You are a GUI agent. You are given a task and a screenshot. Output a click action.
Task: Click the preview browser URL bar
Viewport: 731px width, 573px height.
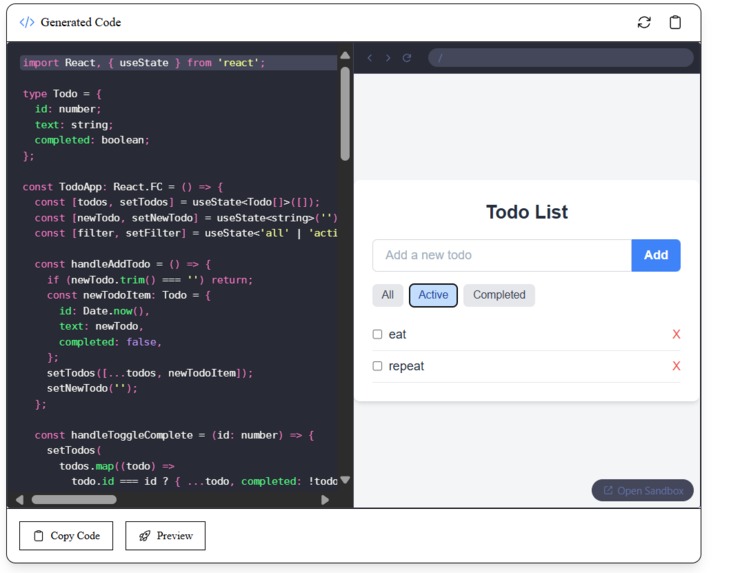coord(560,58)
